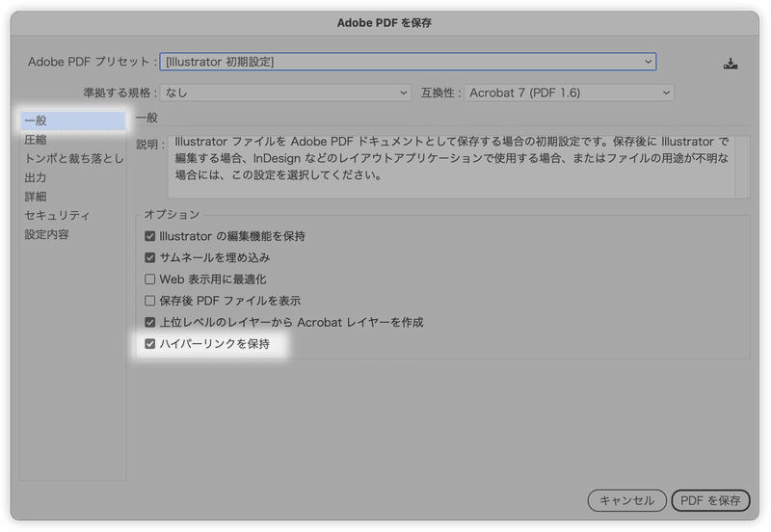Viewport: 771px width, 532px height.
Task: Enable Web 表示用に最適化 checkbox
Action: tap(150, 279)
